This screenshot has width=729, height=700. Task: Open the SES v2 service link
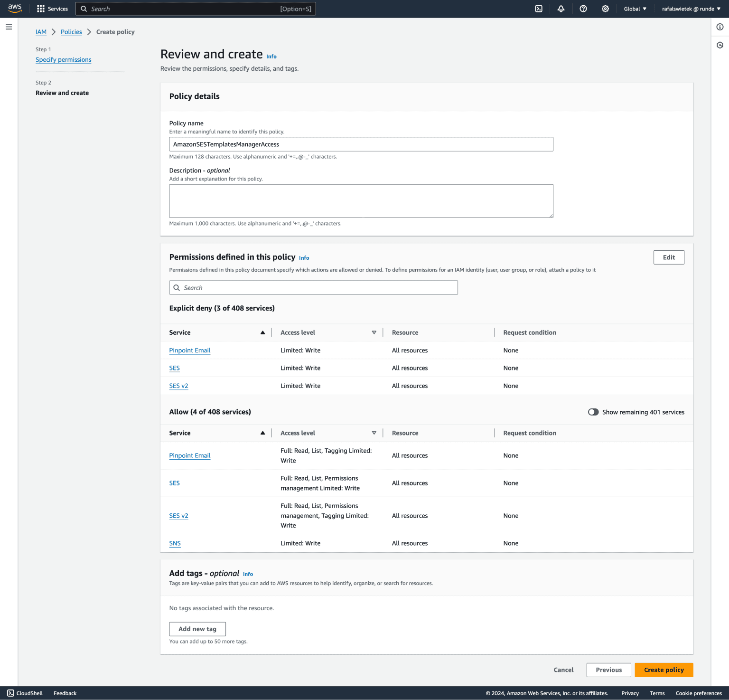pos(178,386)
